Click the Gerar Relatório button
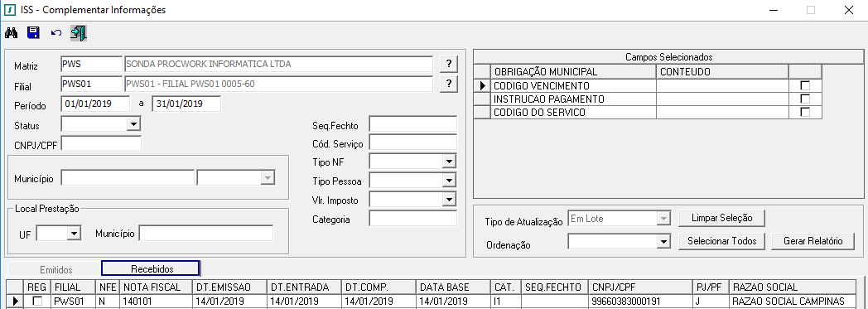 click(813, 241)
